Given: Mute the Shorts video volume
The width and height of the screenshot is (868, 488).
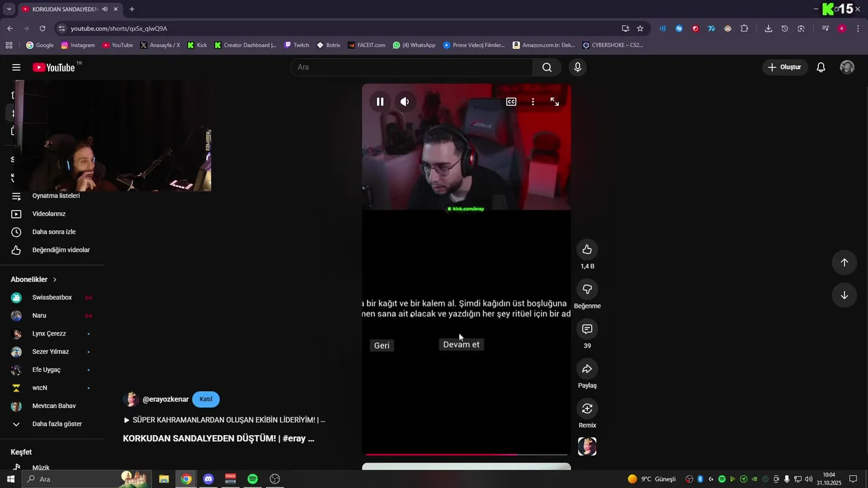Looking at the screenshot, I should tap(405, 102).
